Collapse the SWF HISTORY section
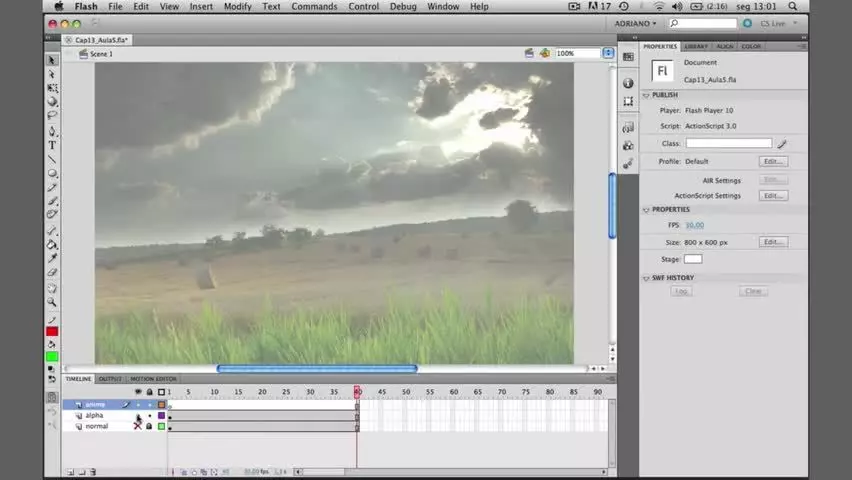Screen dimensions: 852x480 (x=646, y=278)
